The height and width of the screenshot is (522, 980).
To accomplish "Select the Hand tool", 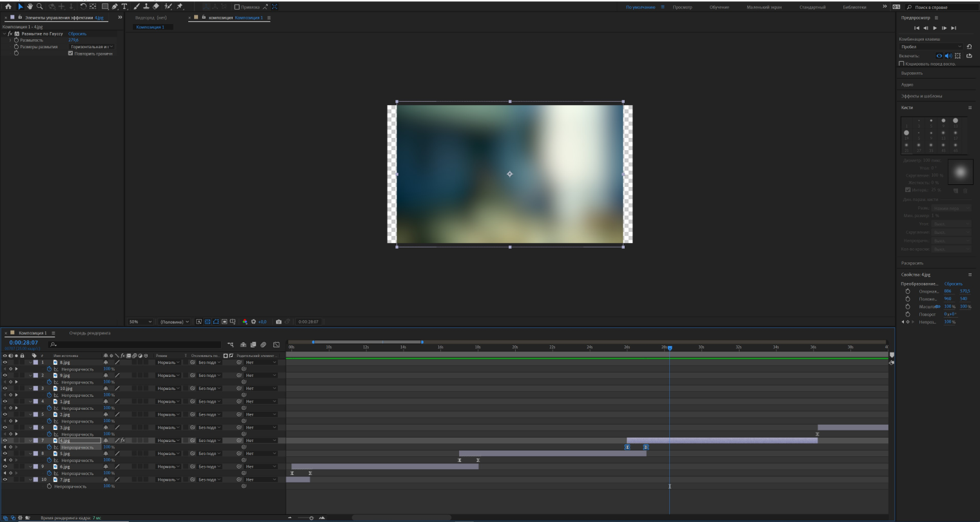I will [x=30, y=6].
